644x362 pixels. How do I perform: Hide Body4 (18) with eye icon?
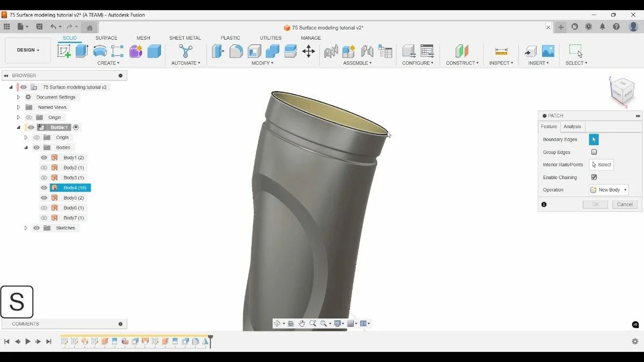(44, 188)
